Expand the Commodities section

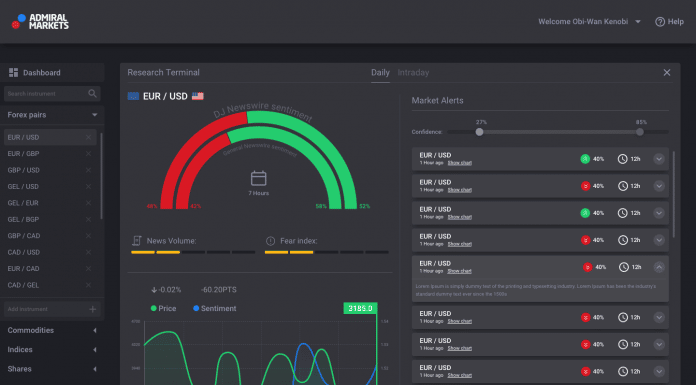pyautogui.click(x=95, y=330)
